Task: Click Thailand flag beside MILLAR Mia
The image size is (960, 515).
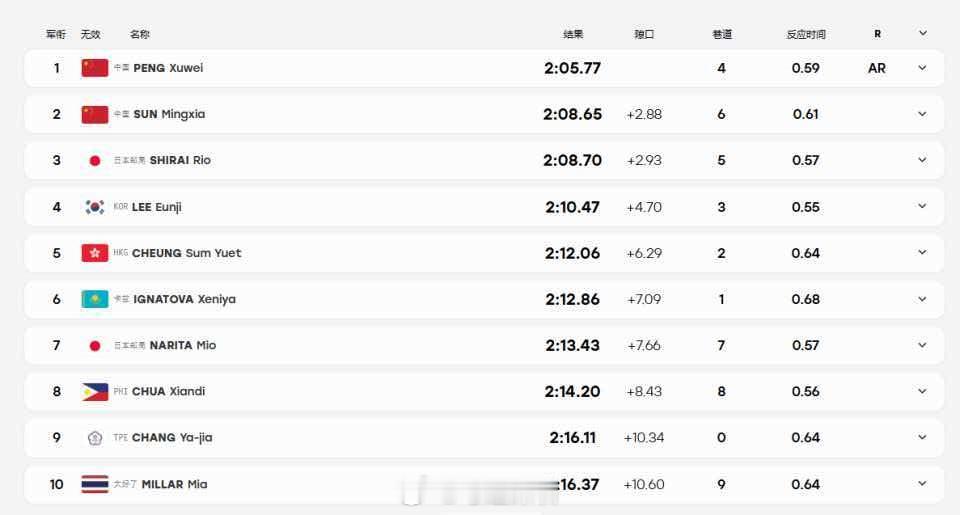Action: (95, 484)
